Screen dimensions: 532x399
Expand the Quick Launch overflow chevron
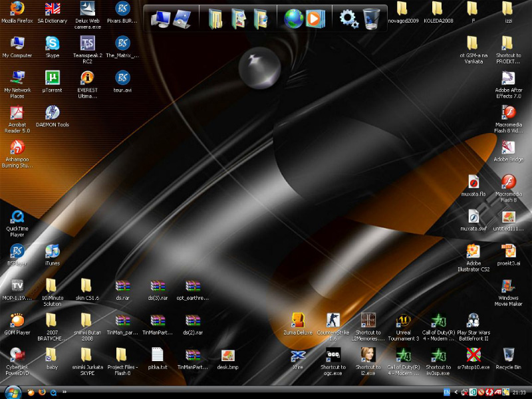65,392
